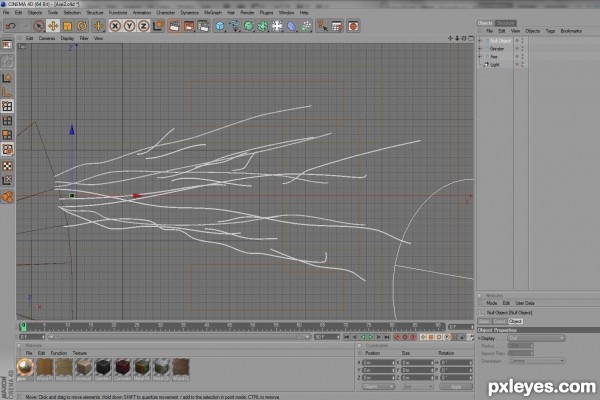Image resolution: width=600 pixels, height=400 pixels.
Task: Toggle the world coordinate system icon
Action: [x=158, y=26]
